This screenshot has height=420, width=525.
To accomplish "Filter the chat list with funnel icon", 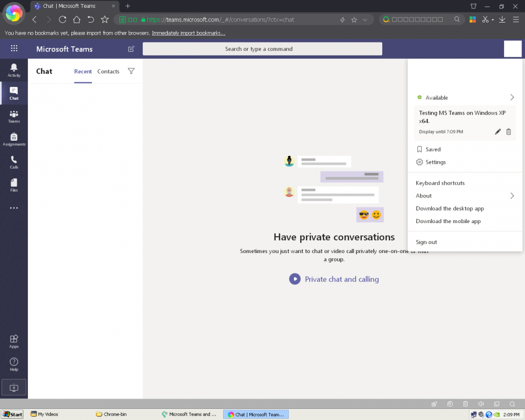I will click(131, 71).
